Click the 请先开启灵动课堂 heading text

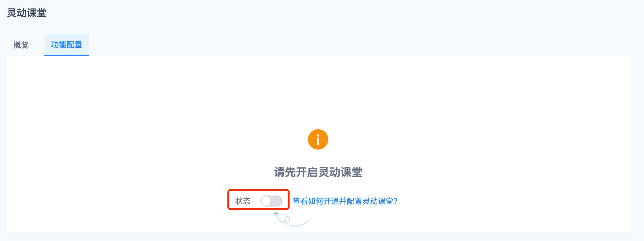coord(318,172)
